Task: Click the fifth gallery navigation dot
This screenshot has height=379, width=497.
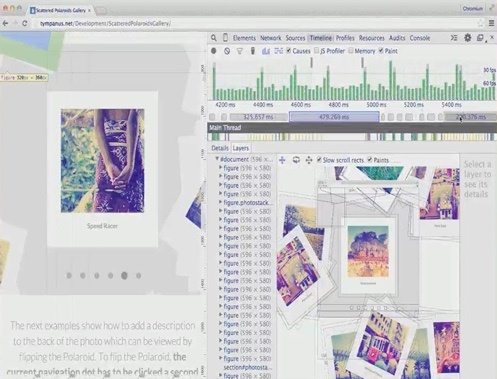Action: (x=124, y=275)
